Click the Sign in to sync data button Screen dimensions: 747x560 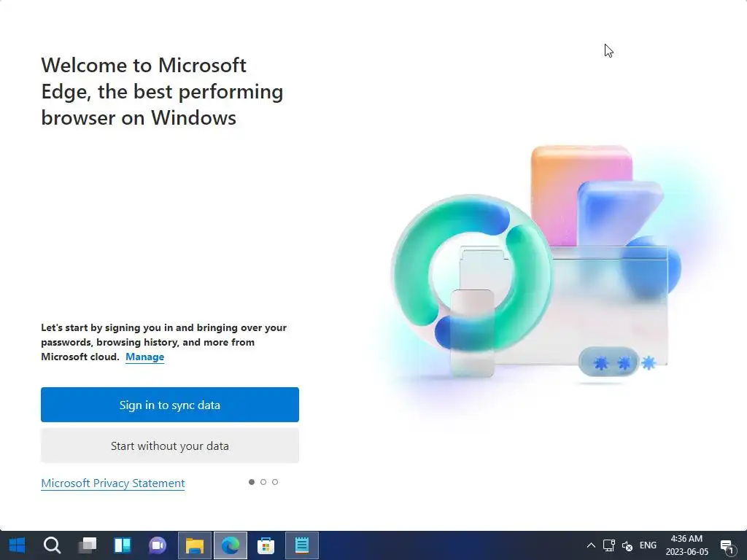pyautogui.click(x=169, y=405)
